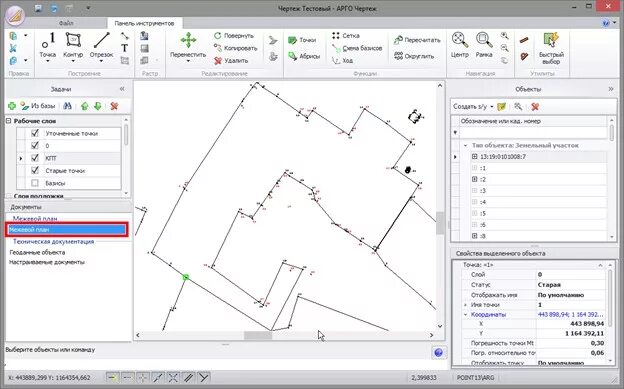The height and width of the screenshot is (389, 624).
Task: Click Смена базисов function
Action: click(357, 48)
